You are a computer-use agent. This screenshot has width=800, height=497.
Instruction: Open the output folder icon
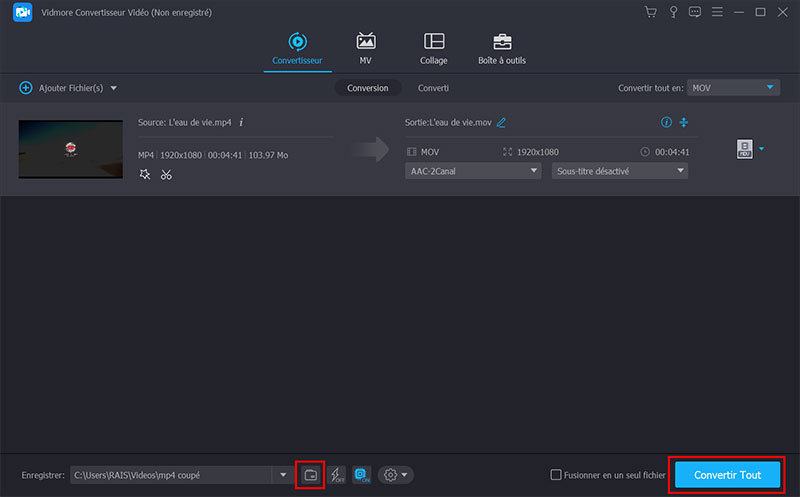311,474
